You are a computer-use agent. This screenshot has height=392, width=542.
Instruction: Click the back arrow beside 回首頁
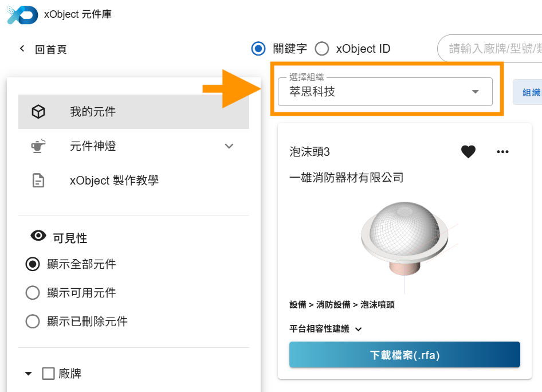pyautogui.click(x=22, y=49)
